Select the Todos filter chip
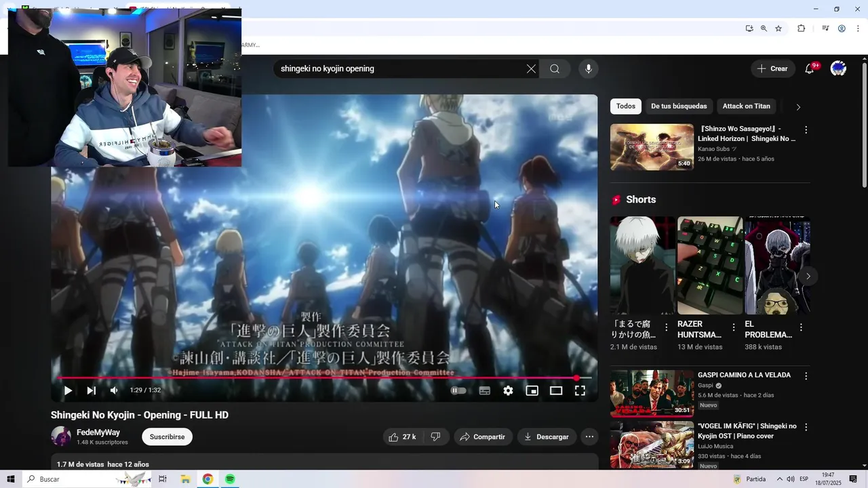The image size is (868, 488). (x=626, y=106)
